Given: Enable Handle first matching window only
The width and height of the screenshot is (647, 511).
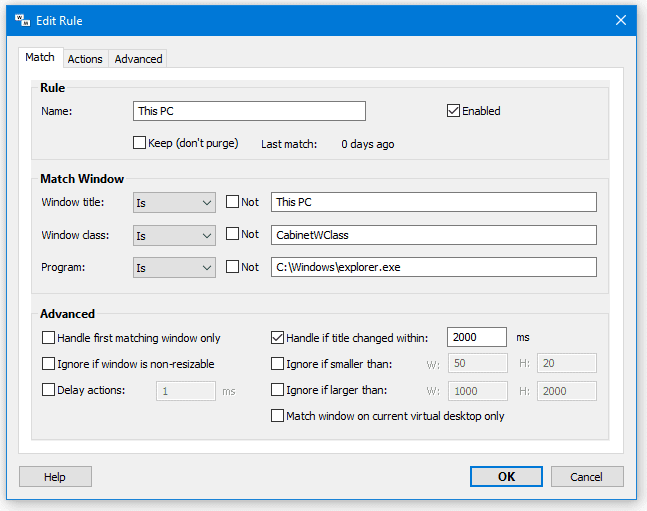Looking at the screenshot, I should (49, 338).
